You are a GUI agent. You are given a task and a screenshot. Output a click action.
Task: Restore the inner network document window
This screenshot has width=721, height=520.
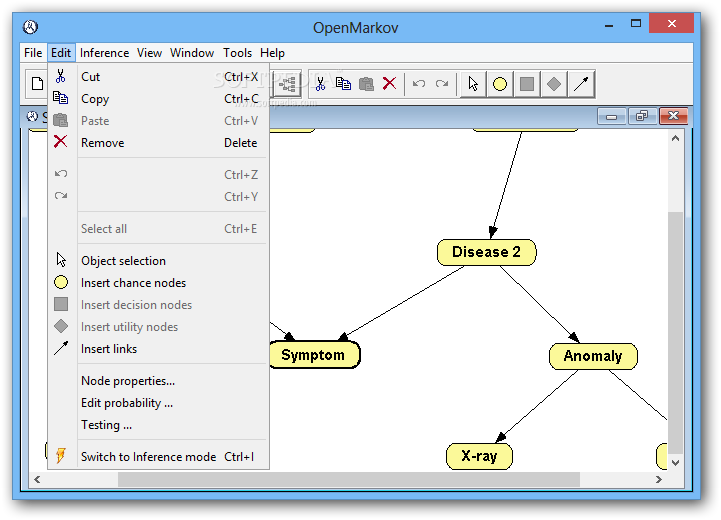642,116
